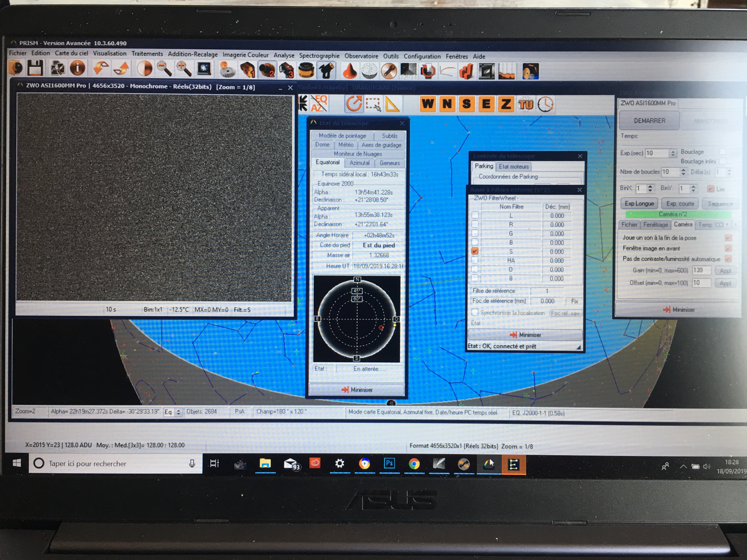Viewport: 747px width, 560px height.
Task: Click the Z zenith direction button
Action: coord(506,104)
